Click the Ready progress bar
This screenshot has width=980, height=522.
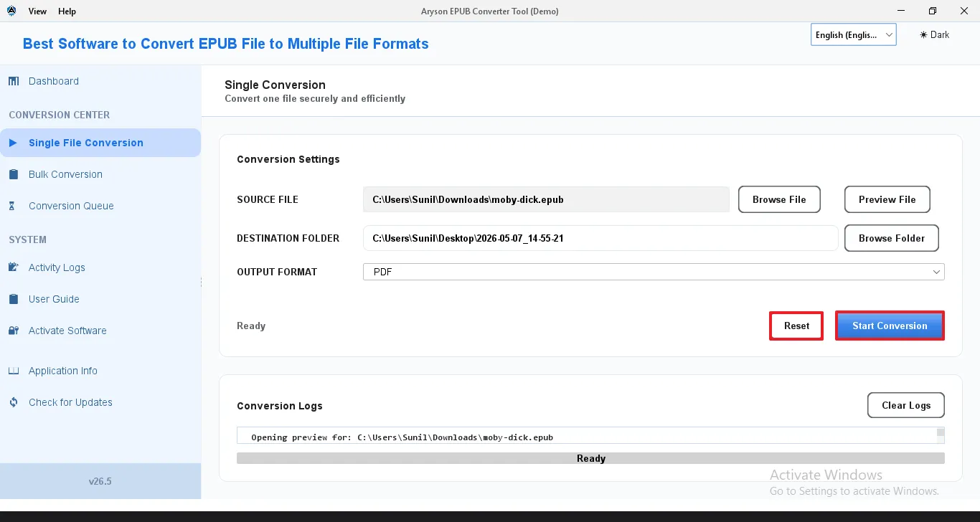(x=590, y=458)
